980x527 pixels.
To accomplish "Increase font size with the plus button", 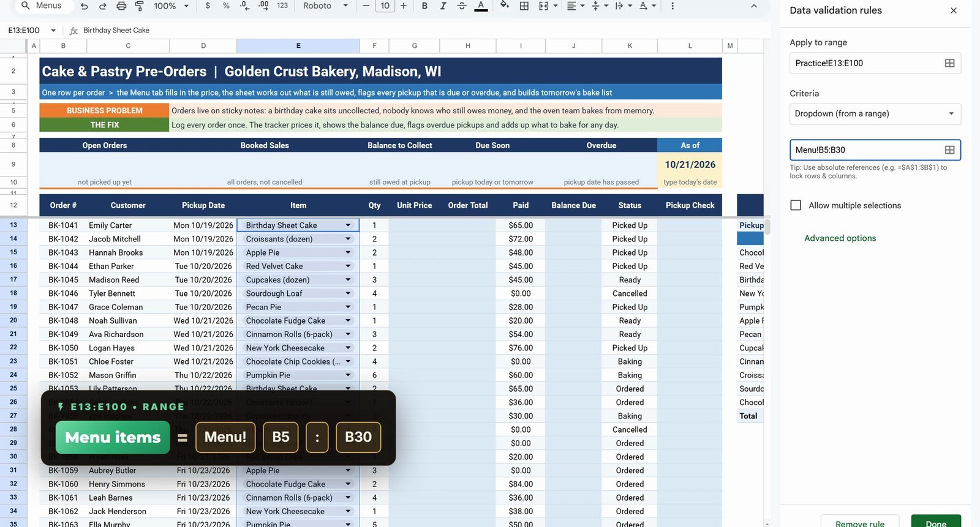I will tap(404, 6).
